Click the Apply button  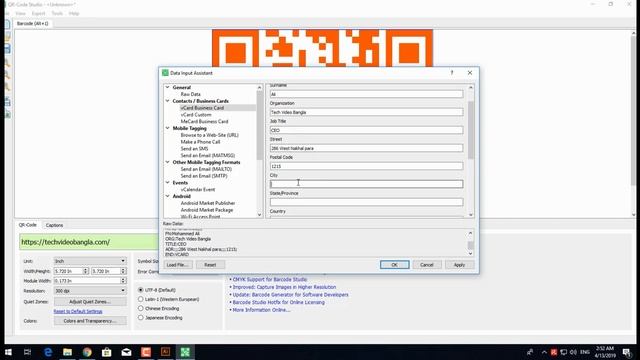pyautogui.click(x=459, y=265)
